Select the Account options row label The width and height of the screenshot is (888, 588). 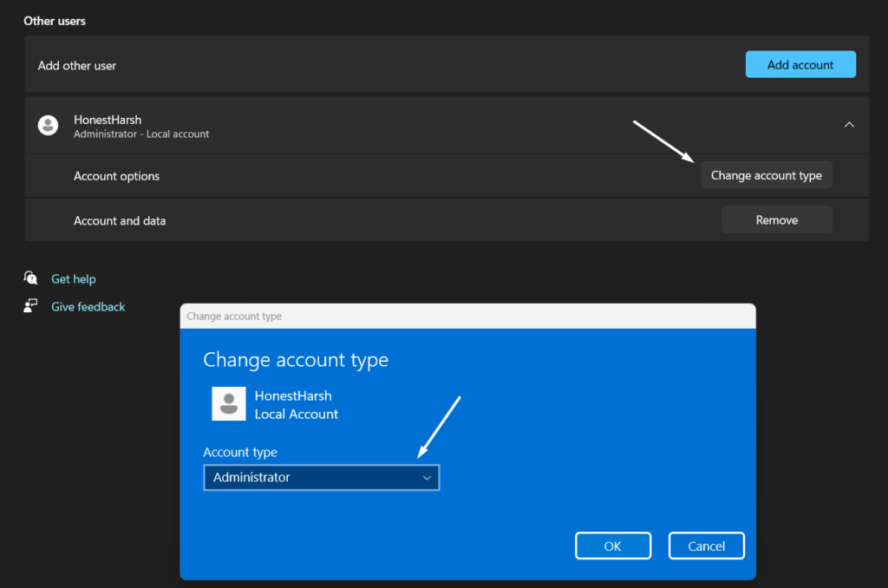[116, 176]
